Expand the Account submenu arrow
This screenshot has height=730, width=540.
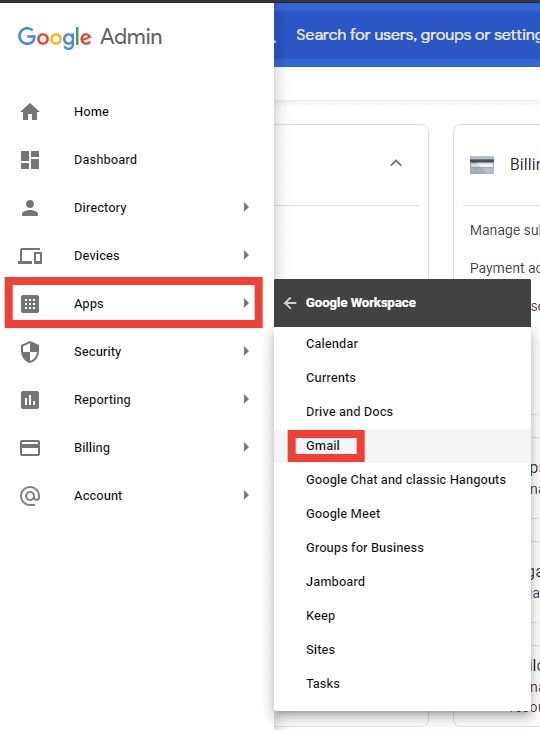tap(246, 495)
